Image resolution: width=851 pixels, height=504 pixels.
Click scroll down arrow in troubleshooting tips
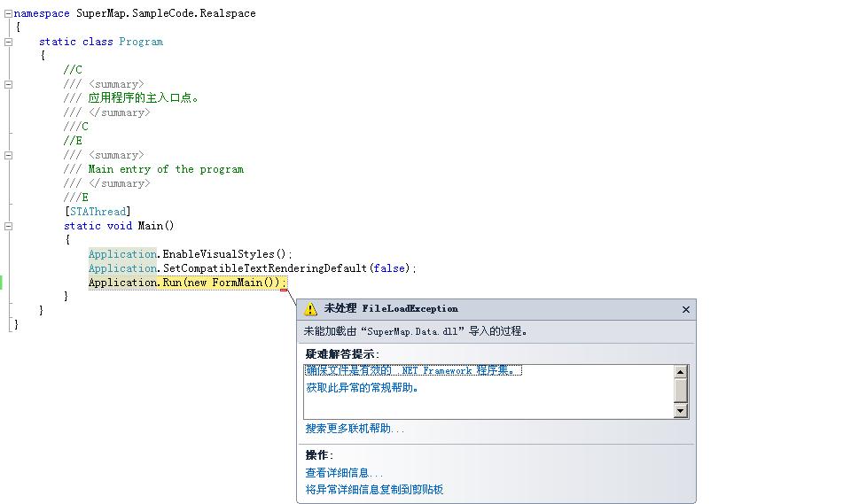click(x=680, y=411)
